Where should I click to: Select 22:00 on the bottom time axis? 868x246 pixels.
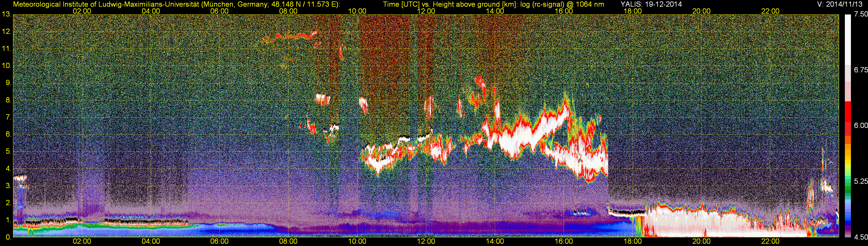click(770, 242)
